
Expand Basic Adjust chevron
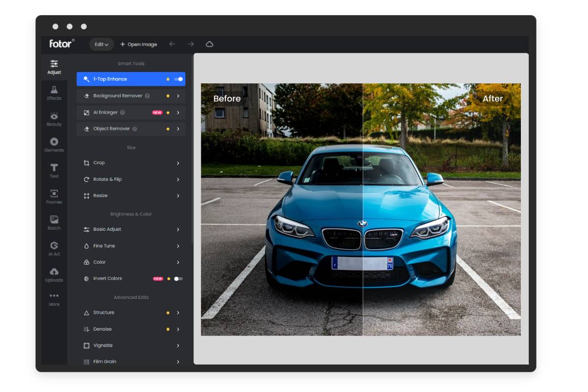click(178, 229)
